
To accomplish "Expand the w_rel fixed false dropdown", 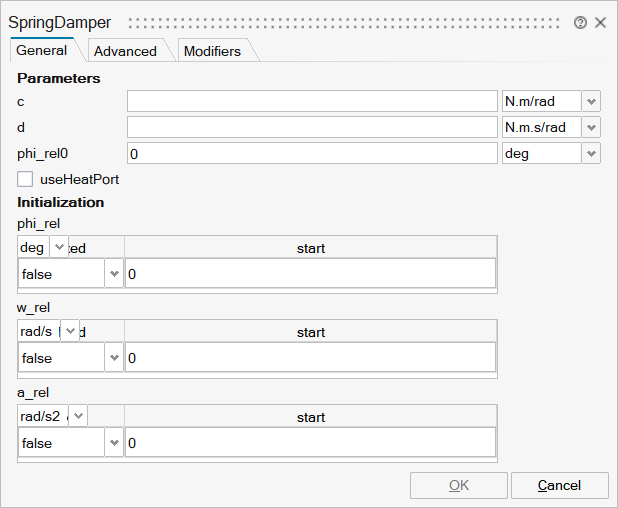I will [x=113, y=358].
